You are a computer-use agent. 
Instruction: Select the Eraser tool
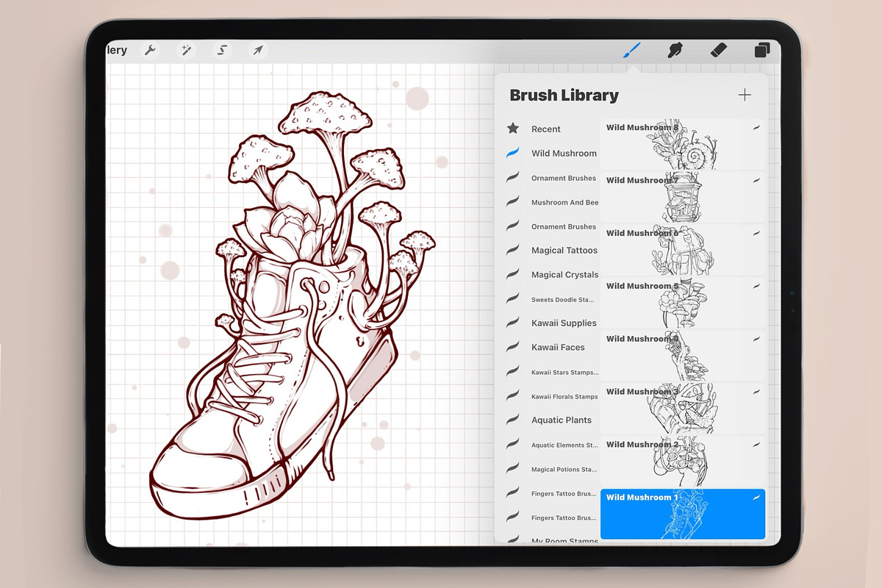point(718,50)
